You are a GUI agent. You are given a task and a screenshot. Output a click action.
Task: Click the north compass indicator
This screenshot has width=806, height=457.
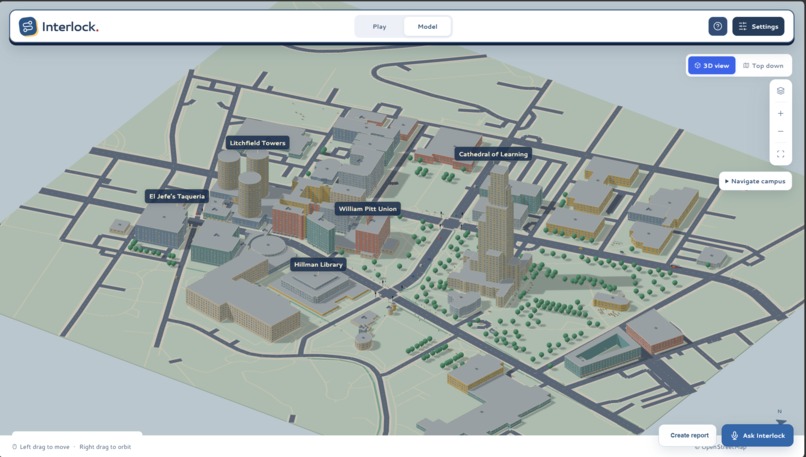point(780,417)
